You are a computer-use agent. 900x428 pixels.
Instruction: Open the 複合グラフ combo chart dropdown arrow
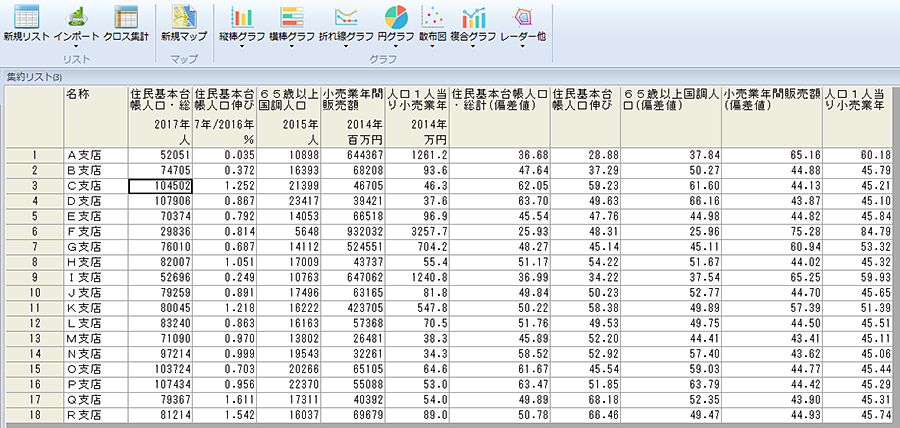coord(474,48)
